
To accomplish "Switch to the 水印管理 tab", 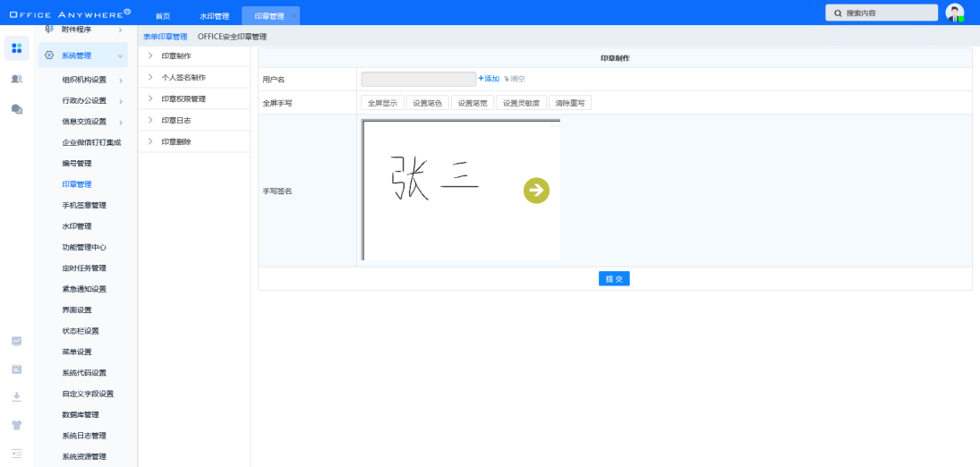I will click(214, 16).
